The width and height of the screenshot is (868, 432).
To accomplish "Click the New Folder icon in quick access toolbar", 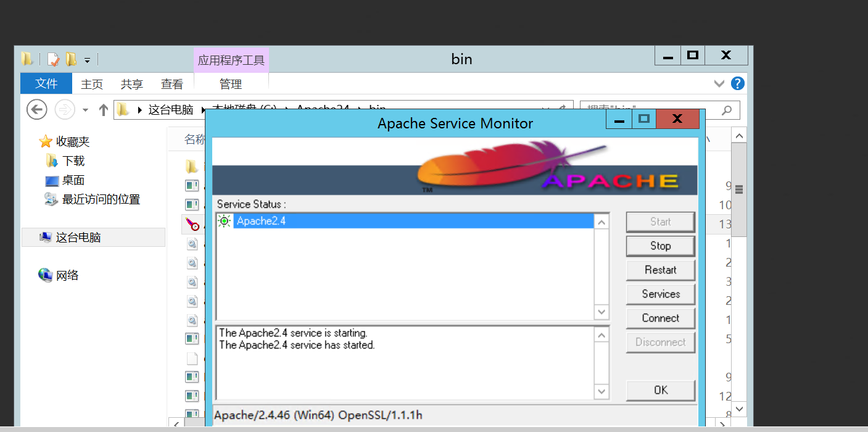I will (72, 59).
